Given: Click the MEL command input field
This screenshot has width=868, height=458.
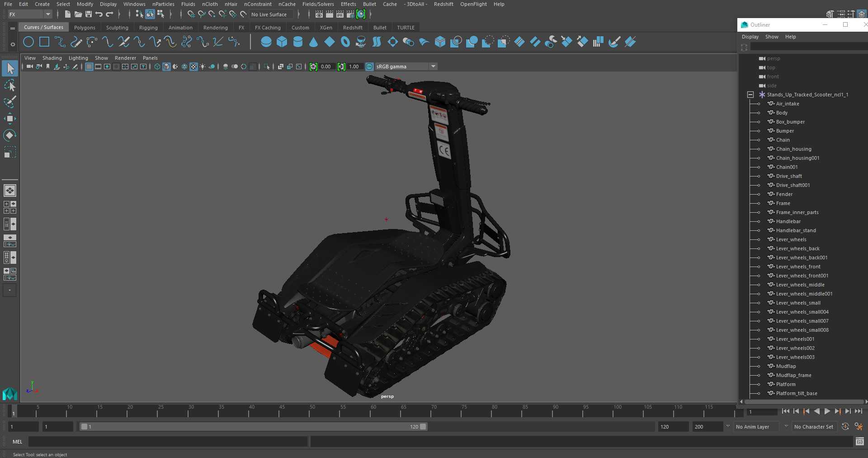Looking at the screenshot, I should pyautogui.click(x=168, y=441).
